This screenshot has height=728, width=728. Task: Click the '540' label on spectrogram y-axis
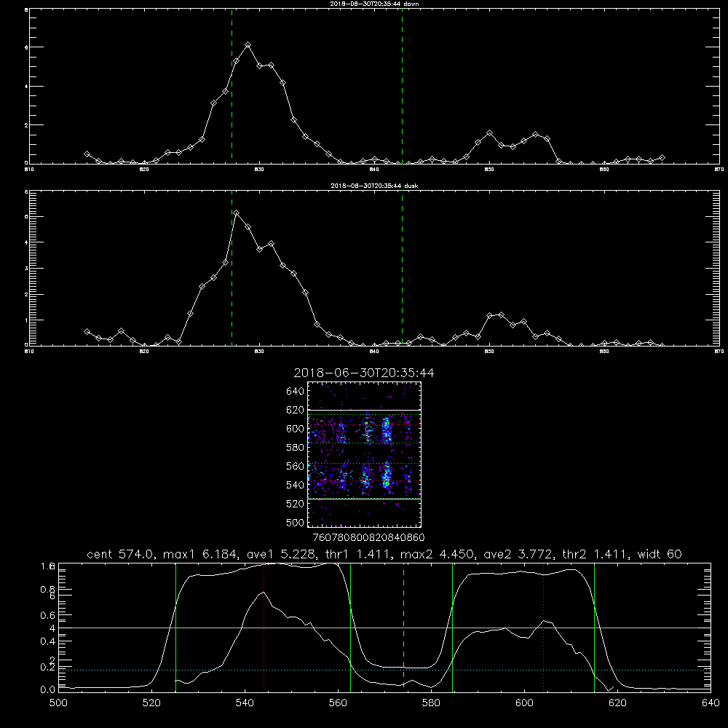pos(296,485)
